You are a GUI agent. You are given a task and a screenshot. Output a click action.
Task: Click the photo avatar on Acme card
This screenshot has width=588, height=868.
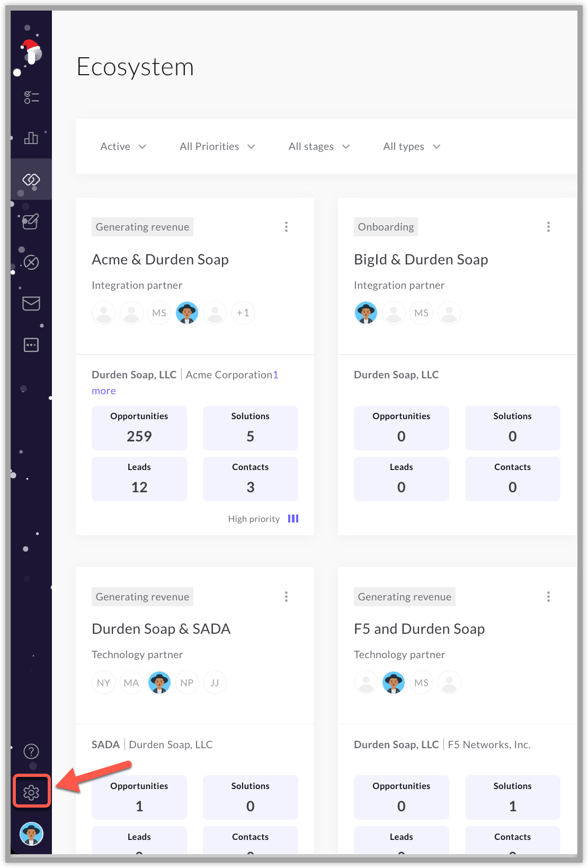click(187, 313)
